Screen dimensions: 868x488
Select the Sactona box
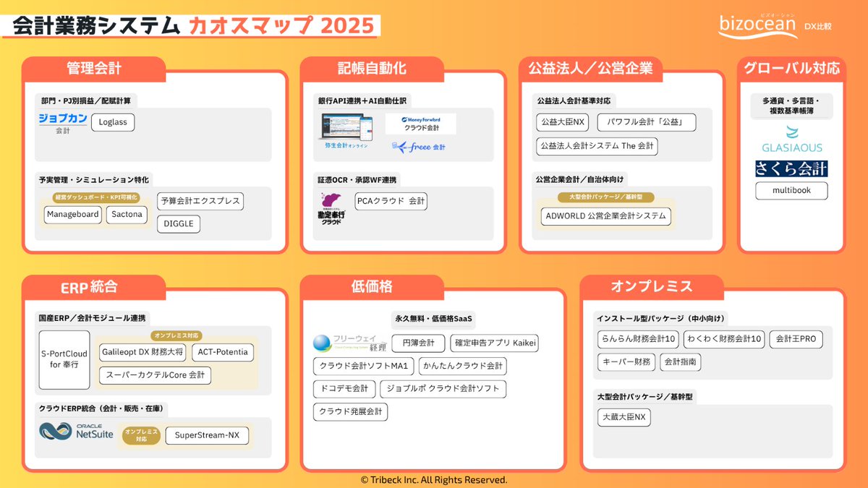pos(127,215)
